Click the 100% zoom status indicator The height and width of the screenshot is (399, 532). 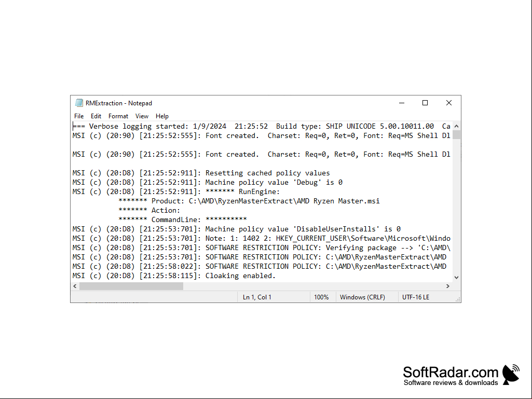point(321,297)
